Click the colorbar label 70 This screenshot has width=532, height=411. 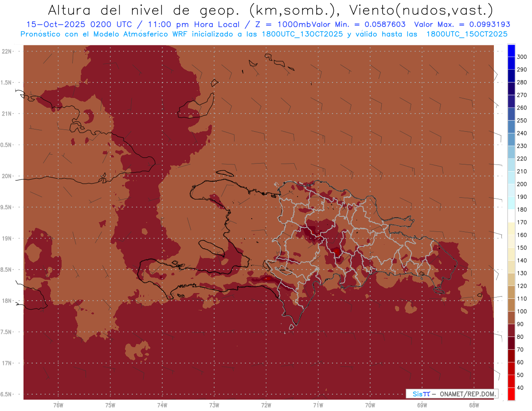520,350
